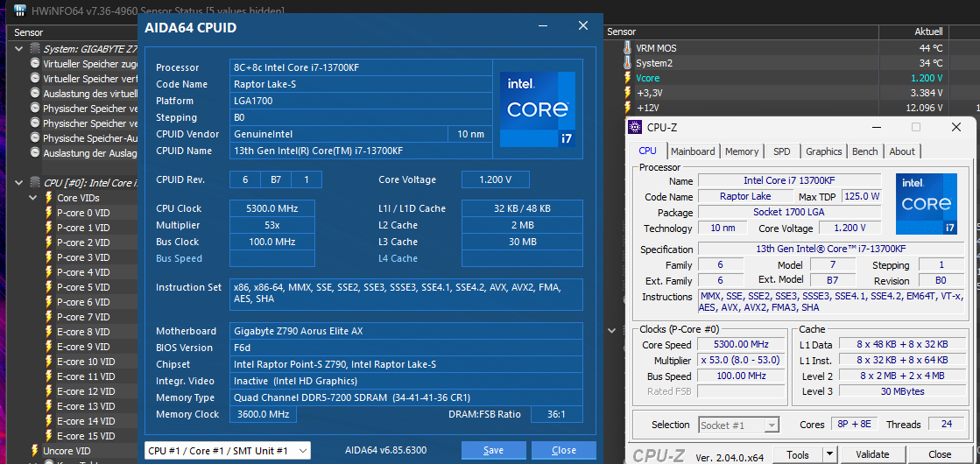Click the lightning icon next to +12V

point(628,108)
